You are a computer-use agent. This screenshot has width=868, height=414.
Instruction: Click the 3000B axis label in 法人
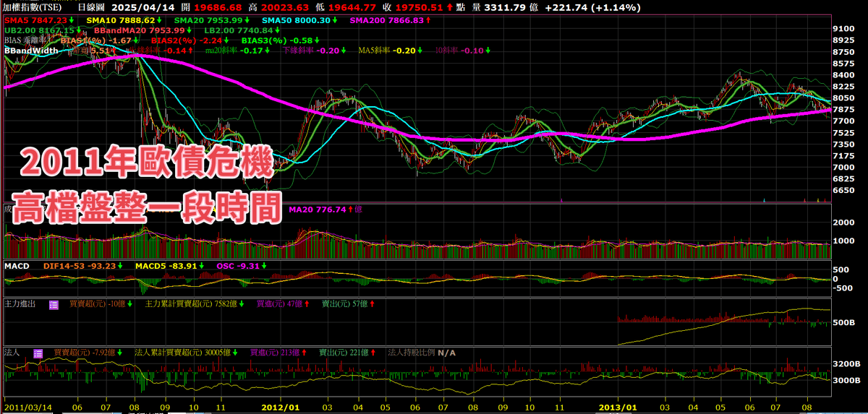pos(846,380)
